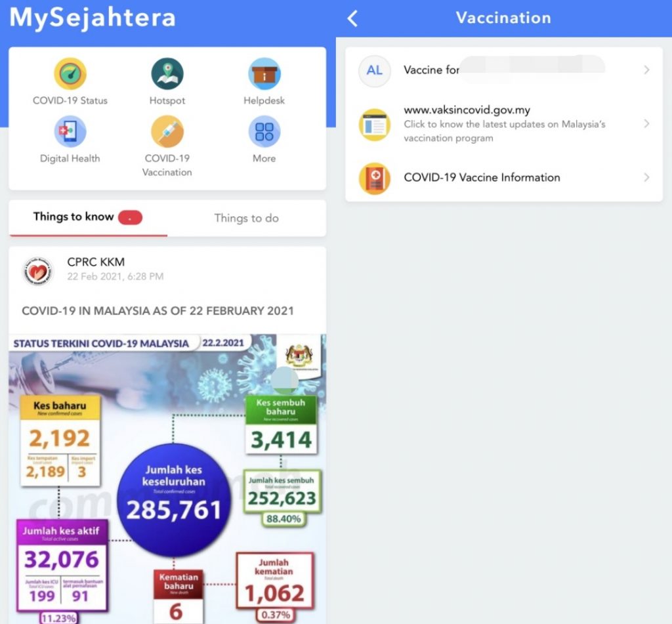Switch to the Things to do tab
The height and width of the screenshot is (624, 672).
coord(247,218)
